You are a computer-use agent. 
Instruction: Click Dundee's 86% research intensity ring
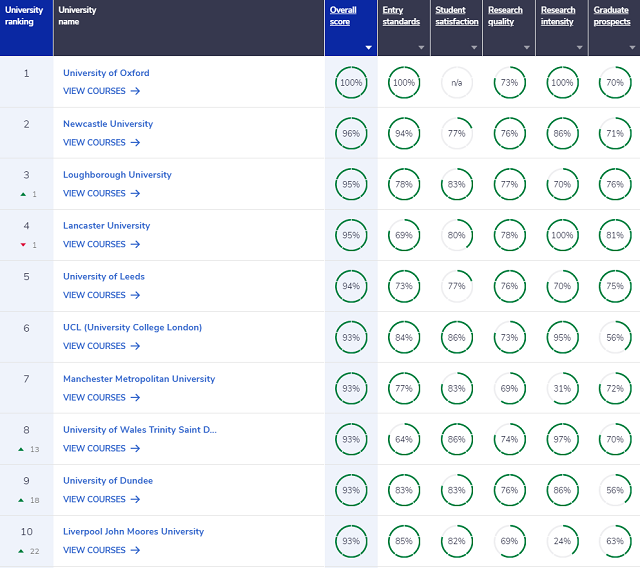click(x=562, y=490)
